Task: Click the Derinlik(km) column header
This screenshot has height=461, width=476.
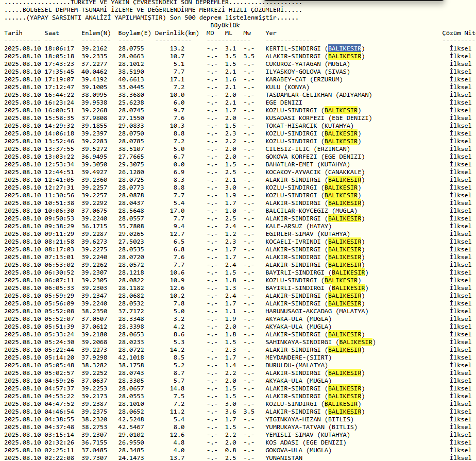Action: (x=177, y=33)
